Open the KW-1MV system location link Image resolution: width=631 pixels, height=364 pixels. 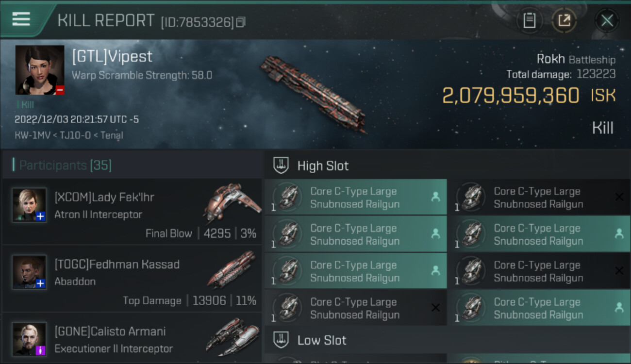pos(27,135)
